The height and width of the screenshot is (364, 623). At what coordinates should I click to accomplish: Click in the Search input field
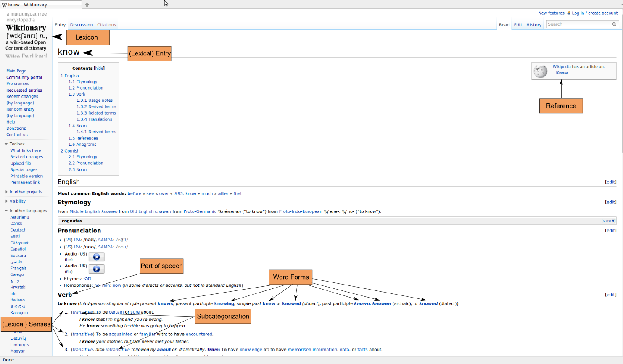tap(578, 24)
